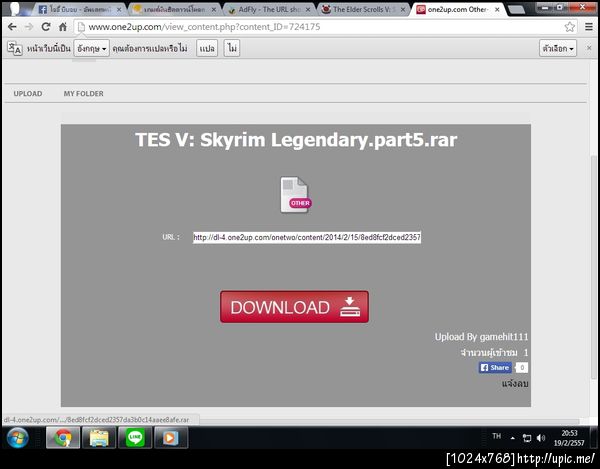Decline translation with the No button
Image resolution: width=600 pixels, height=469 pixels.
point(232,49)
